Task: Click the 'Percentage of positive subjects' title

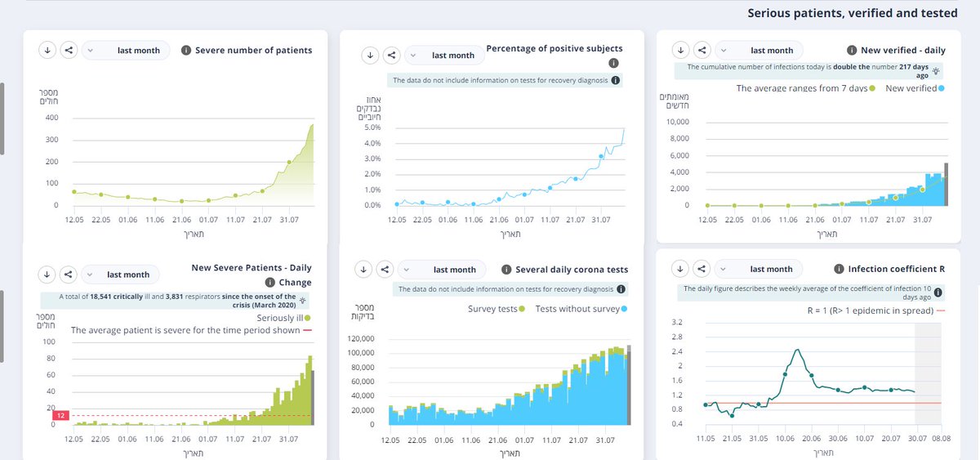Action: click(555, 48)
